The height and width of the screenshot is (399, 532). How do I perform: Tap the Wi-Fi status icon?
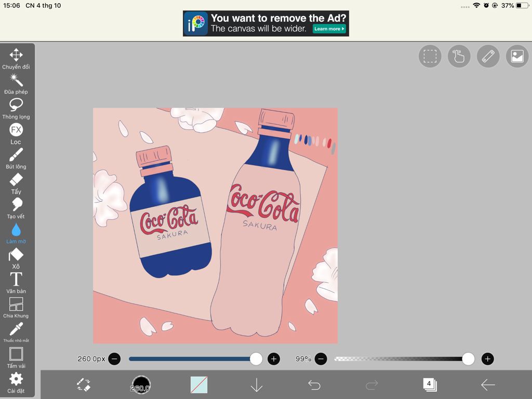tap(476, 5)
